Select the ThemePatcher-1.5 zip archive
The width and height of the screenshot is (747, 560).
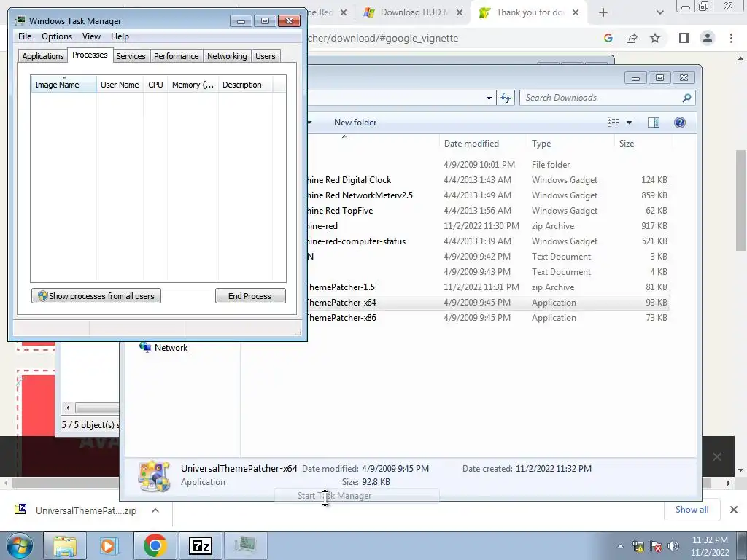tap(488, 287)
